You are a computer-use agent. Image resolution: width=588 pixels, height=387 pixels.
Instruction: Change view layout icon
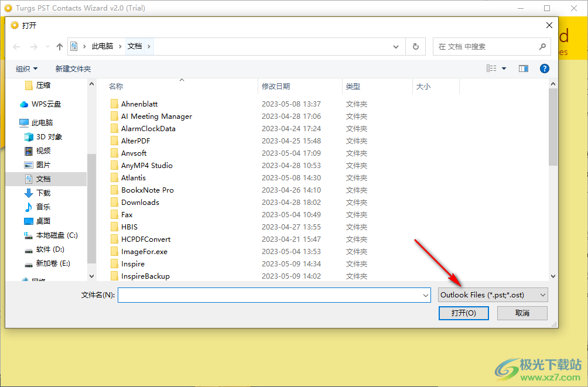click(491, 69)
